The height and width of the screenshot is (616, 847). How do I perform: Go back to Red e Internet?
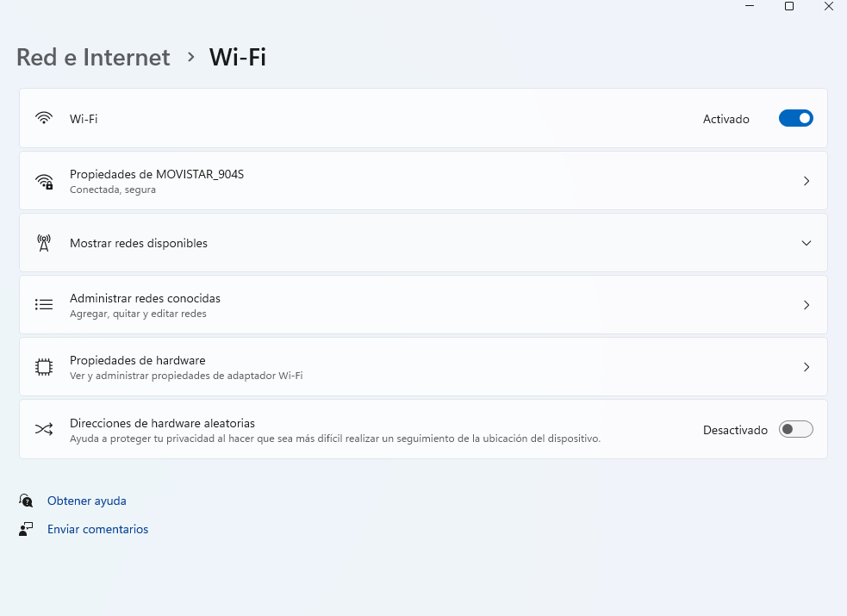(x=93, y=57)
